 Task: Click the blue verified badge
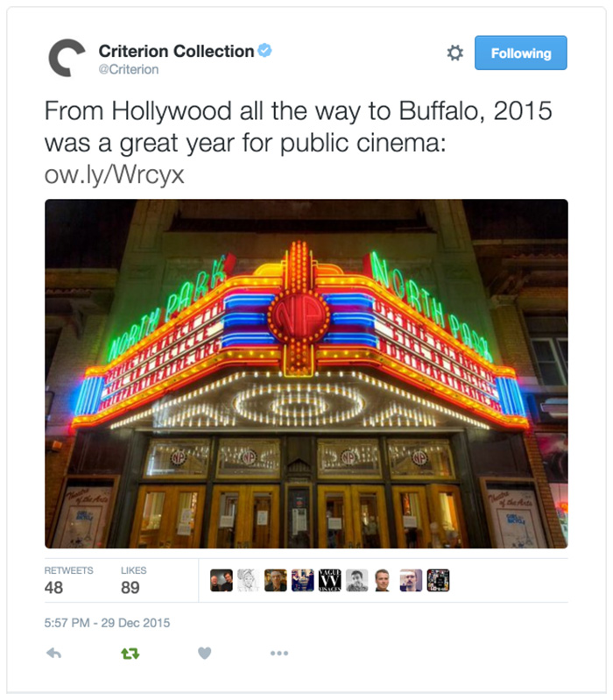pos(265,51)
